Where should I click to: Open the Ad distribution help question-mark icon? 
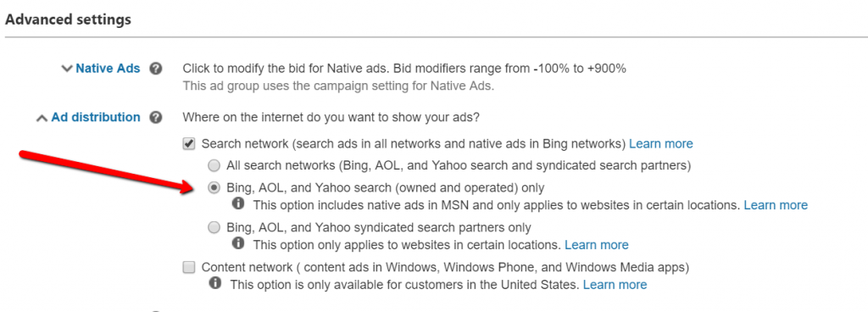tap(156, 117)
